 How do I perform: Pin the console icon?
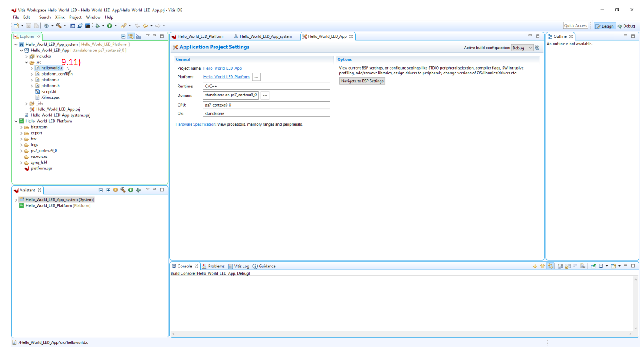pyautogui.click(x=593, y=266)
